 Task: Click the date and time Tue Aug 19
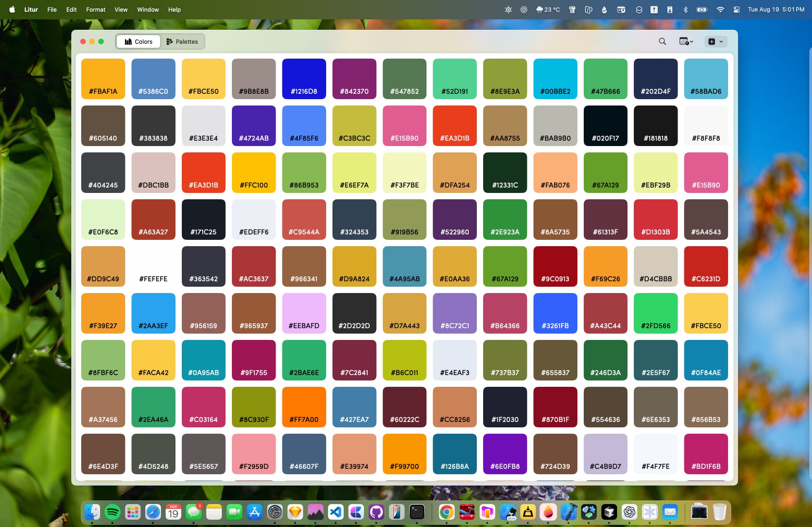tap(776, 9)
